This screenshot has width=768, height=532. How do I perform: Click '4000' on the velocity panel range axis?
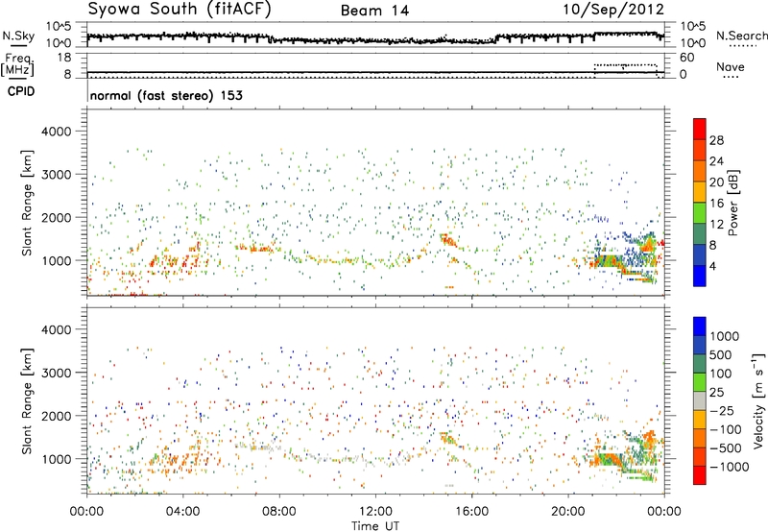tap(57, 329)
